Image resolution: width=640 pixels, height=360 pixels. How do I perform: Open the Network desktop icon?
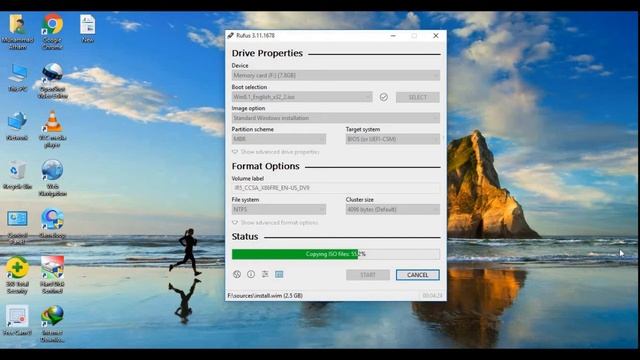tap(17, 127)
